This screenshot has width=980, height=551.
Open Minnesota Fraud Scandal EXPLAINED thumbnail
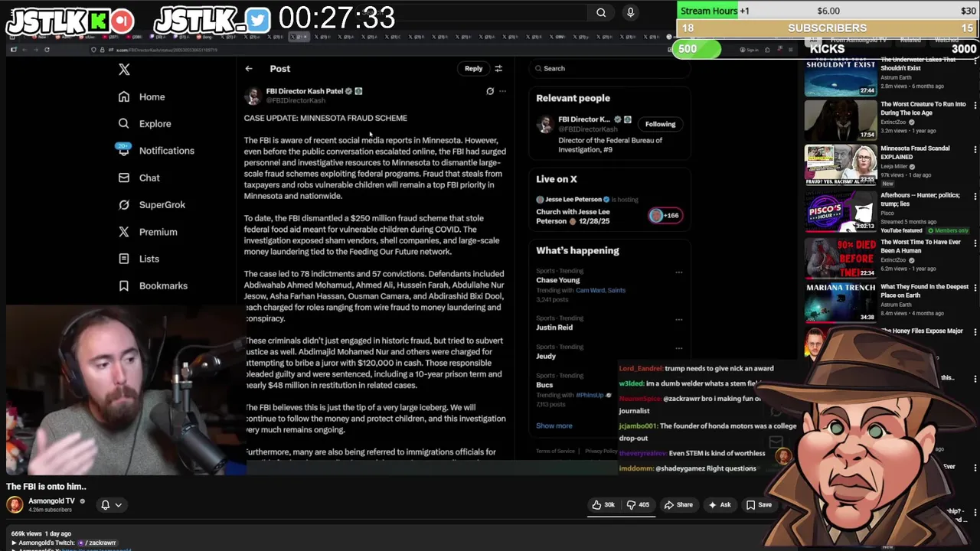pyautogui.click(x=841, y=165)
